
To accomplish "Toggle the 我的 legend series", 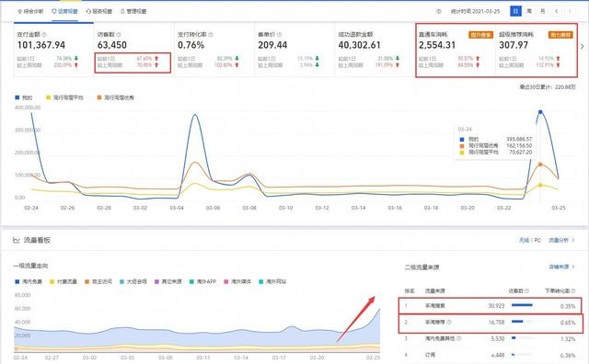I will point(24,97).
